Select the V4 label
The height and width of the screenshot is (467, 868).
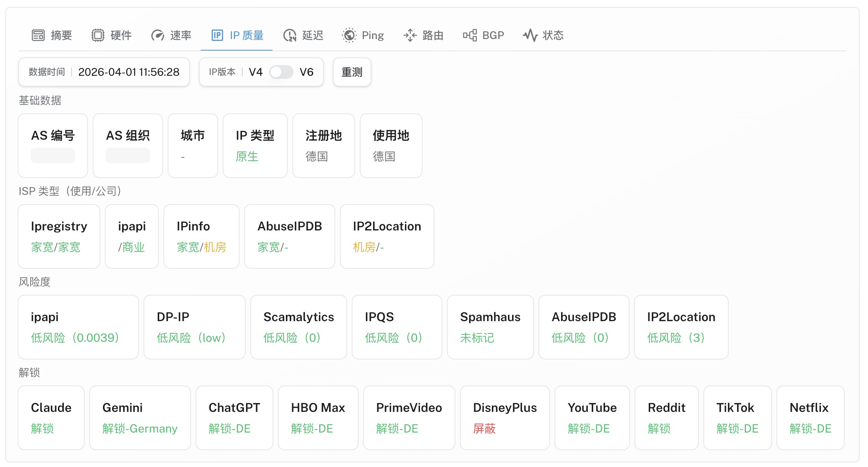tap(256, 72)
